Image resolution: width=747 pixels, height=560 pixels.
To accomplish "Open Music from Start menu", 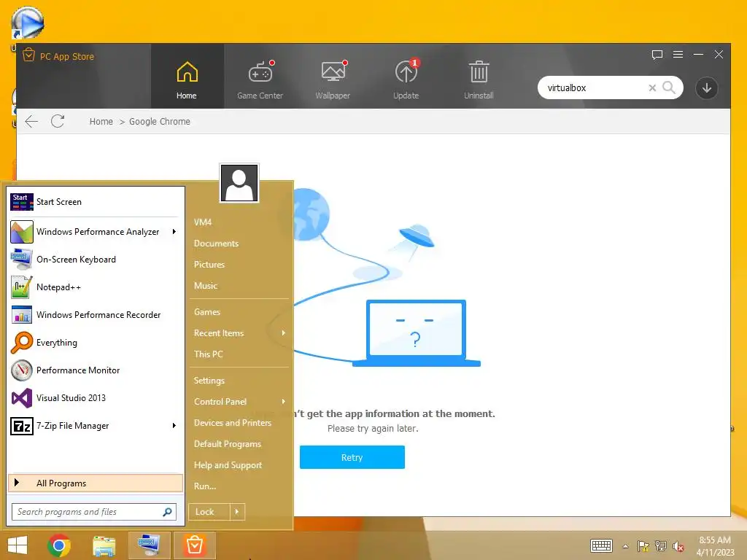I will [205, 286].
